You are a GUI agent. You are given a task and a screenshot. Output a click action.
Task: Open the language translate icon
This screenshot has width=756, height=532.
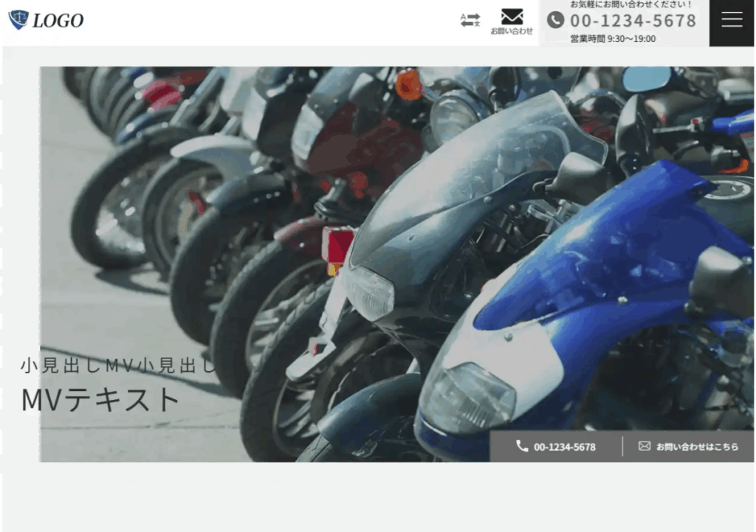[470, 20]
